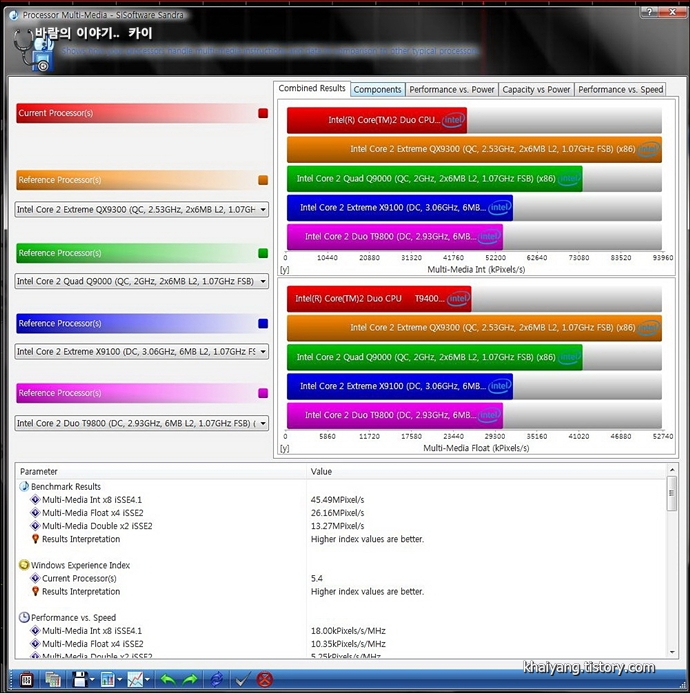690x693 pixels.
Task: Toggle the magenta Reference Processor(s) checkbox
Action: tap(263, 393)
